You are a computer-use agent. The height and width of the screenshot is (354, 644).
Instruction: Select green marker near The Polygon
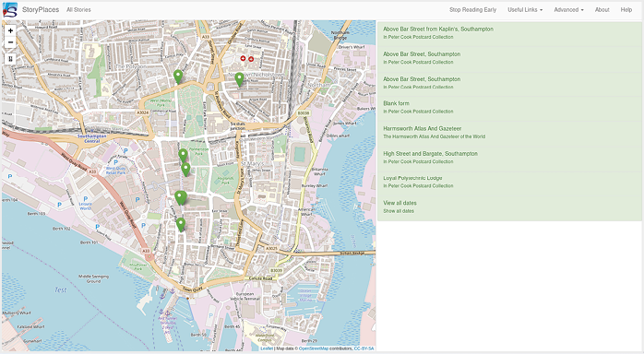(x=178, y=77)
